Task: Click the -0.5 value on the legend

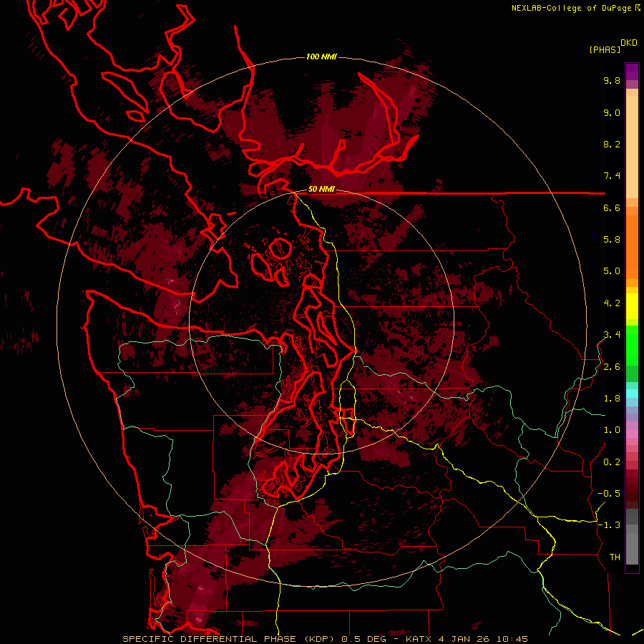Action: 609,494
